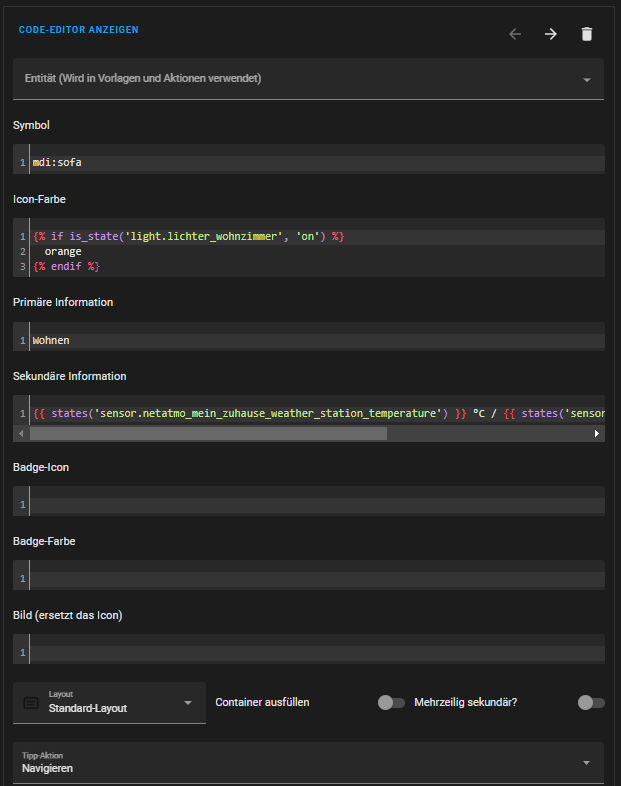
Task: Click the left arrow to move card back
Action: (x=515, y=34)
